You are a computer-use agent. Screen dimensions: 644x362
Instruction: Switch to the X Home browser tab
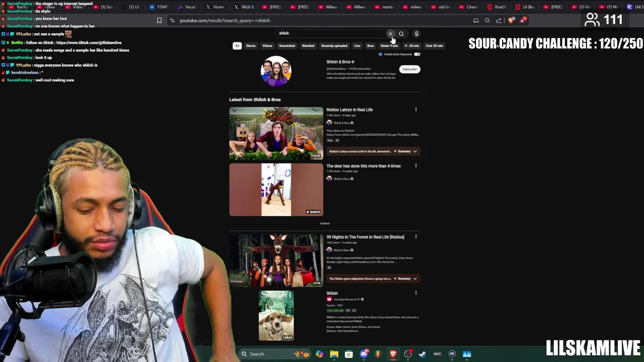[x=215, y=7]
